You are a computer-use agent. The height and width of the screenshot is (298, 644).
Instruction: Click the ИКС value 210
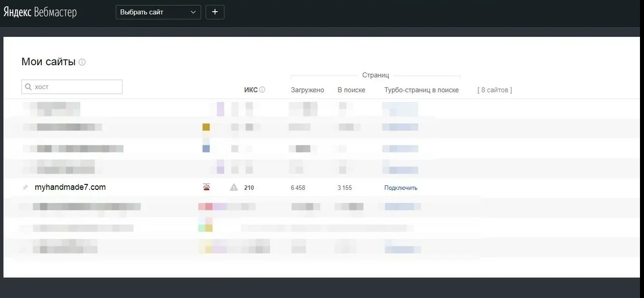(249, 188)
